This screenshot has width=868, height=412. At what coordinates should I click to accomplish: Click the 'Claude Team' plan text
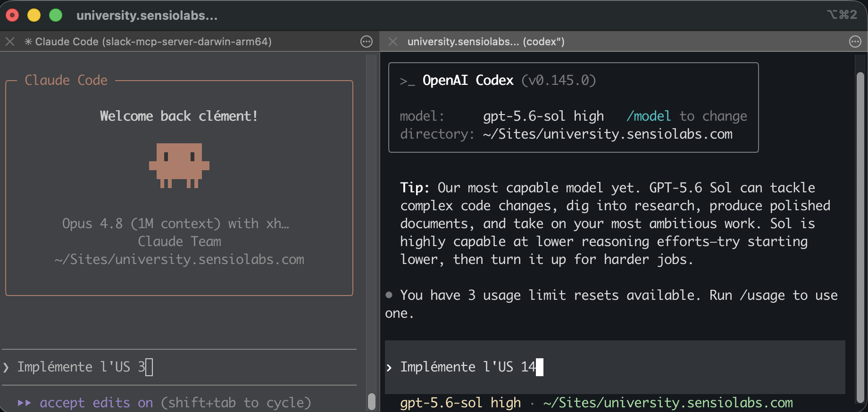tap(179, 241)
